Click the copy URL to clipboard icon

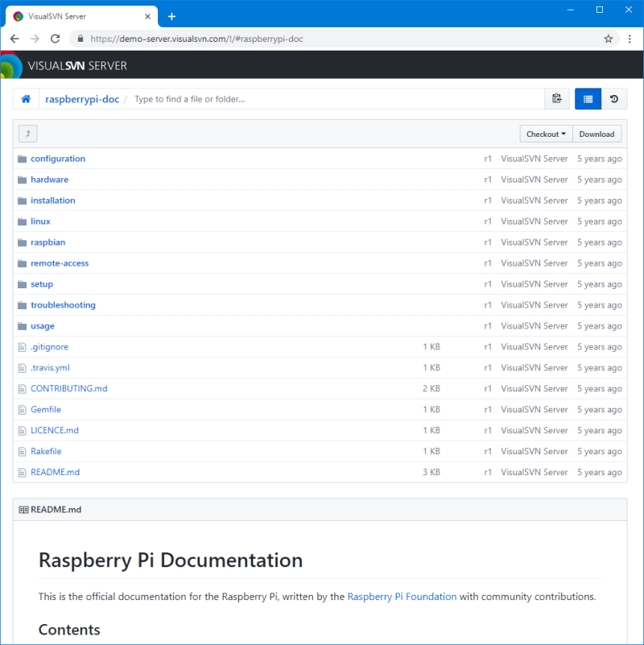click(x=556, y=98)
